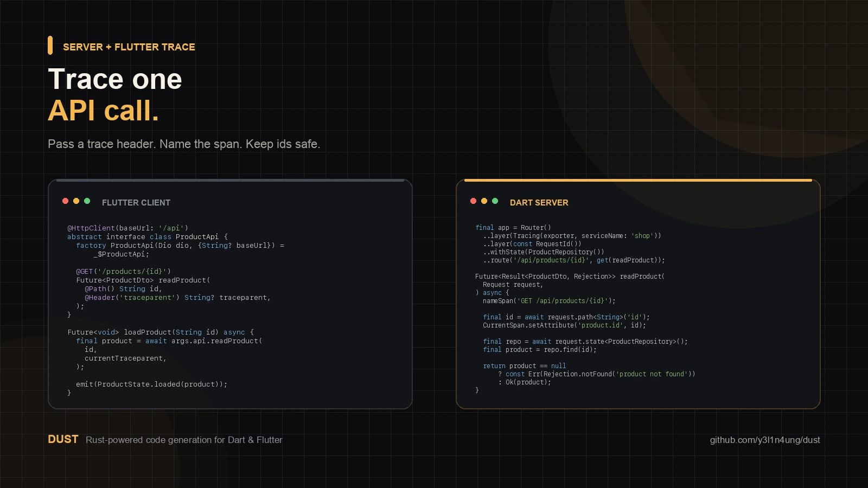This screenshot has height=488, width=868.
Task: Click the SERVER + FLUTTER TRACE label
Action: (x=129, y=47)
